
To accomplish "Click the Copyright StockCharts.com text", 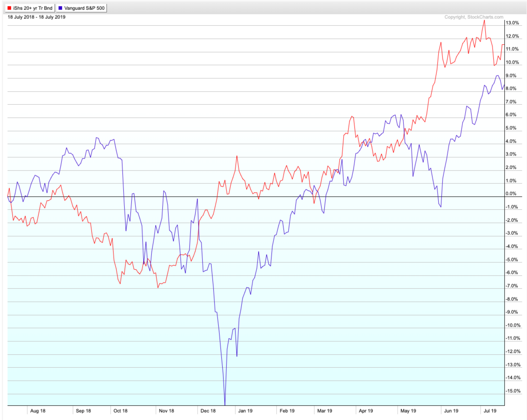I will click(x=474, y=17).
